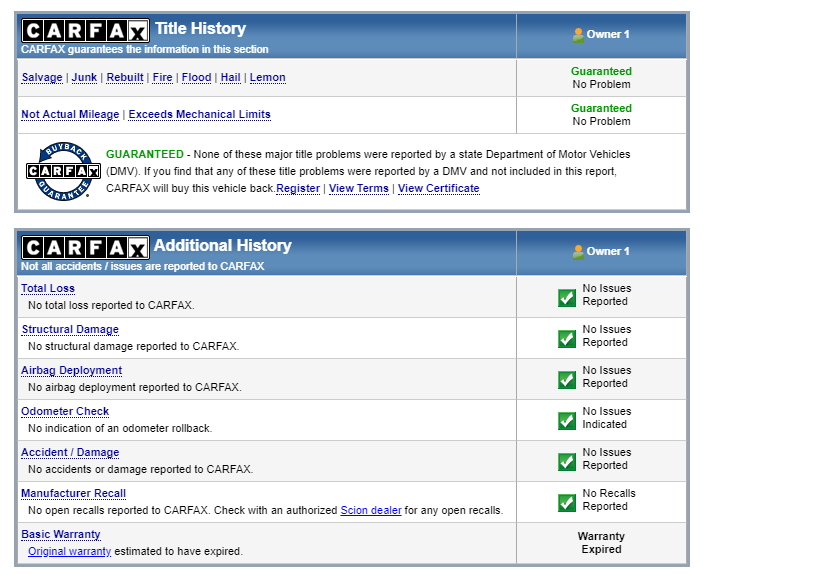Click 'Not all accidents / issues are reported' subtitle

coord(143,266)
